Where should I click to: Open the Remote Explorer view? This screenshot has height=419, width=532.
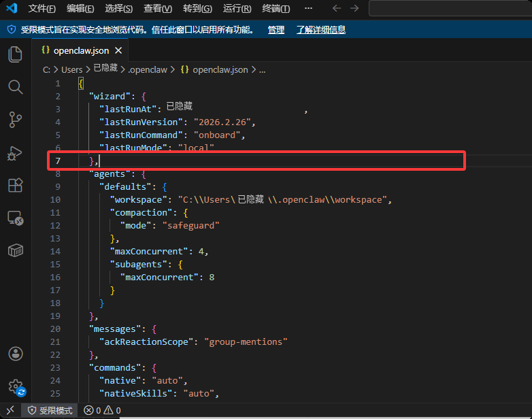point(15,218)
